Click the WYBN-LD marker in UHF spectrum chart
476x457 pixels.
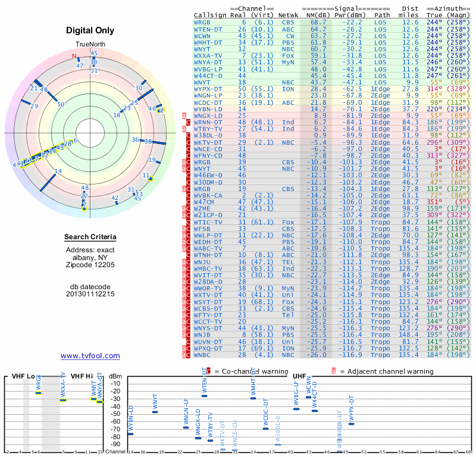click(x=131, y=433)
